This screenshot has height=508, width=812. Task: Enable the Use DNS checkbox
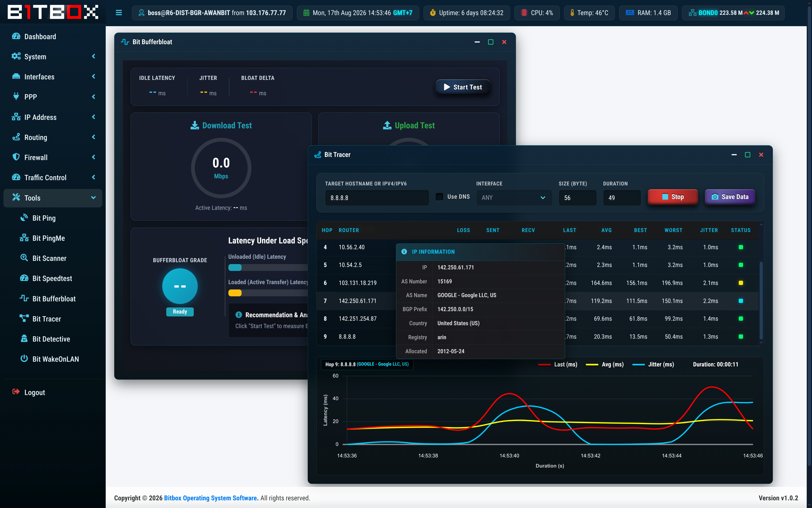point(439,197)
